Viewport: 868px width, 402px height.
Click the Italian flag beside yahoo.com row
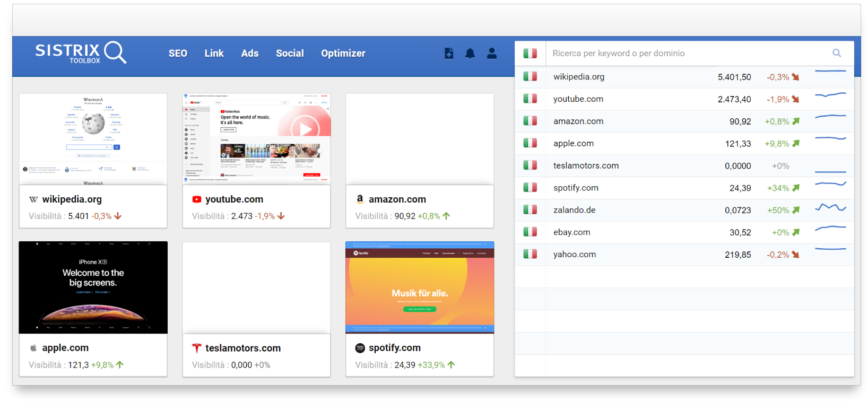[x=530, y=254]
